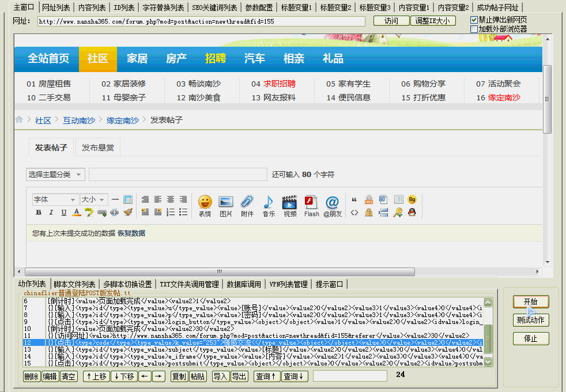Insert a hyperlink with the link icon
Image resolution: width=566 pixels, height=392 pixels.
pos(102,213)
